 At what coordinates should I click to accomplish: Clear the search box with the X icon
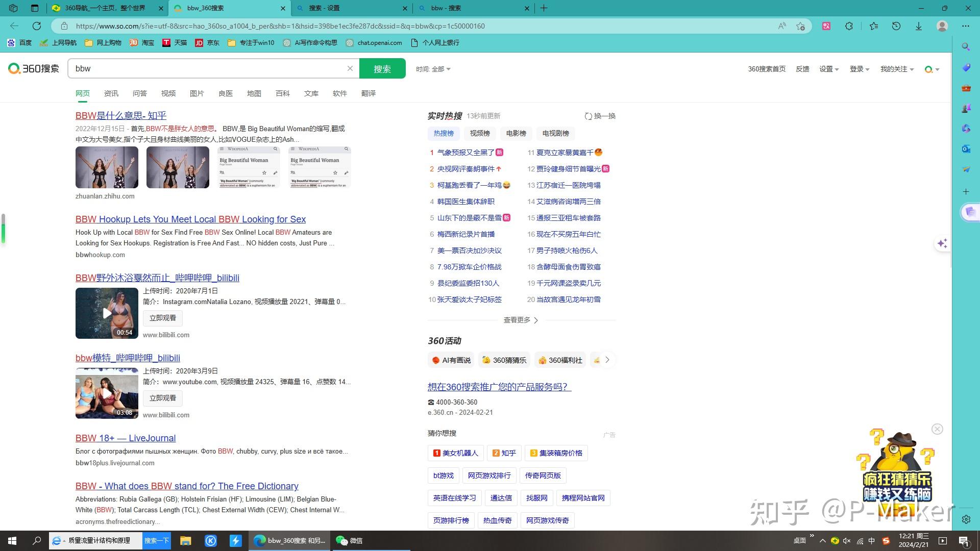click(x=350, y=68)
